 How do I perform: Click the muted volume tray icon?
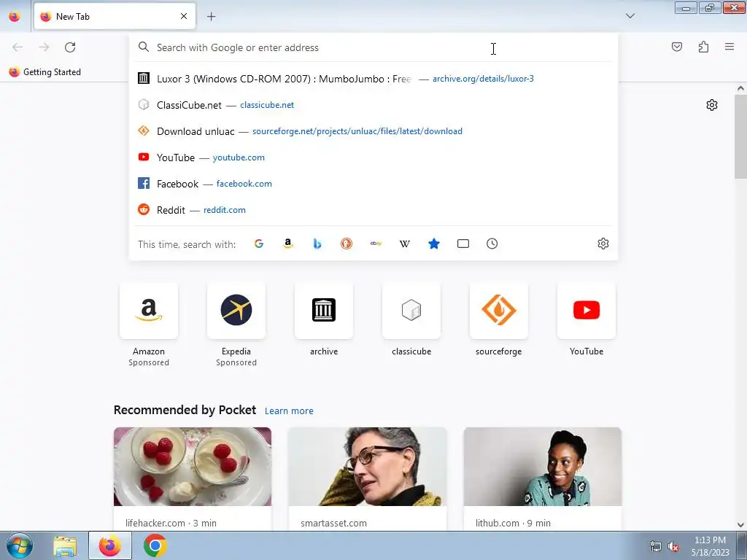click(673, 547)
